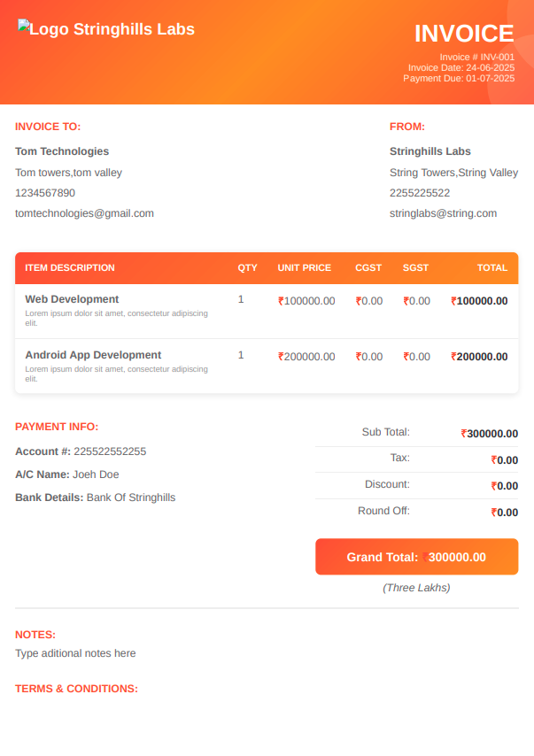Click the Sub Total amount ₹300000.00
The image size is (534, 756).
tap(489, 434)
